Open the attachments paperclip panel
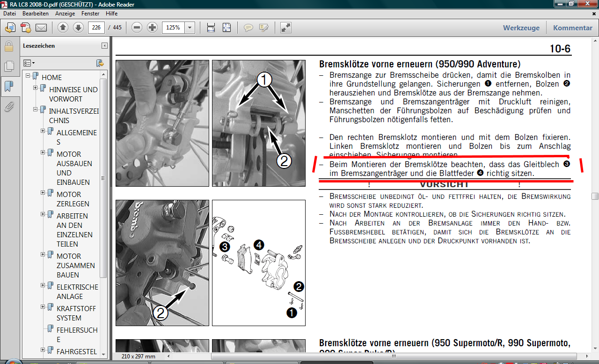Viewport: 599px width, 364px height. point(8,107)
